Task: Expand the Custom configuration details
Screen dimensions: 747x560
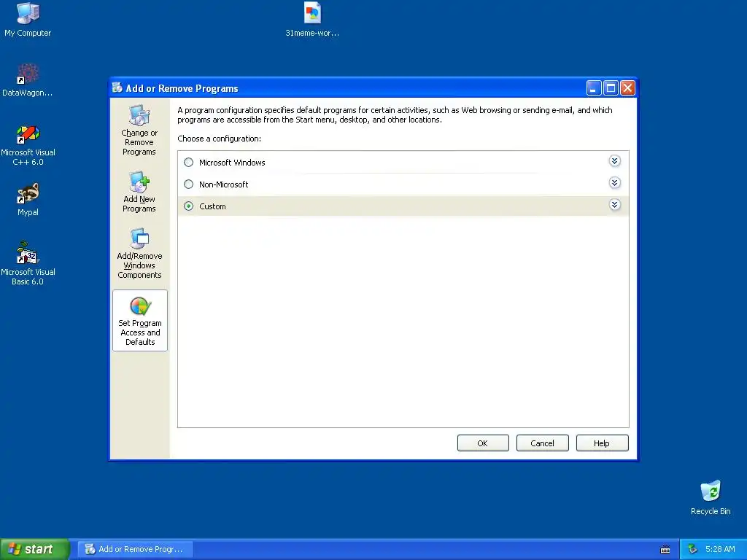Action: [614, 205]
